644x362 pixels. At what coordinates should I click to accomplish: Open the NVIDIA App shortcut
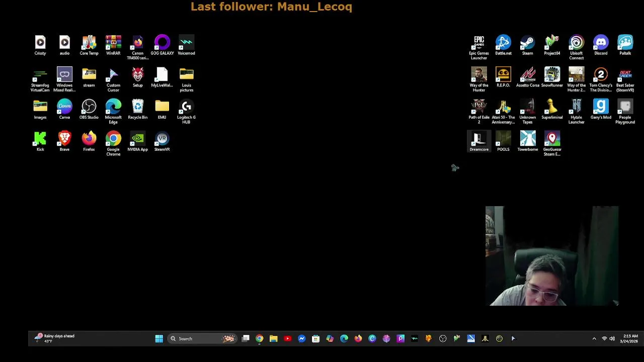pos(137,142)
